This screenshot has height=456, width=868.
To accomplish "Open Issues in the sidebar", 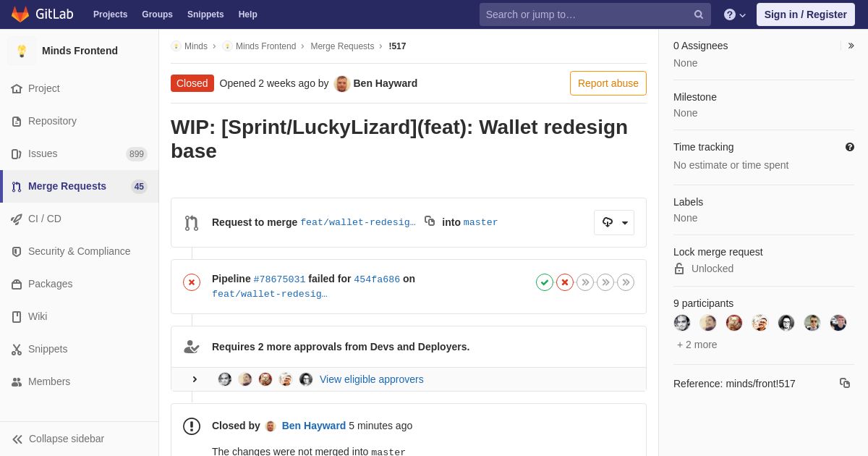I will coord(80,153).
